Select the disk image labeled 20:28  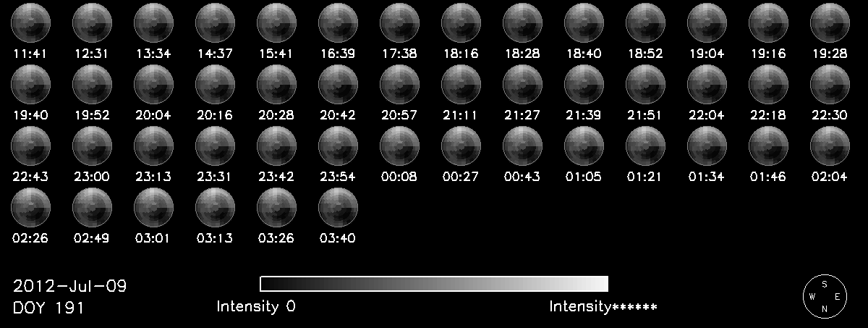[276, 83]
